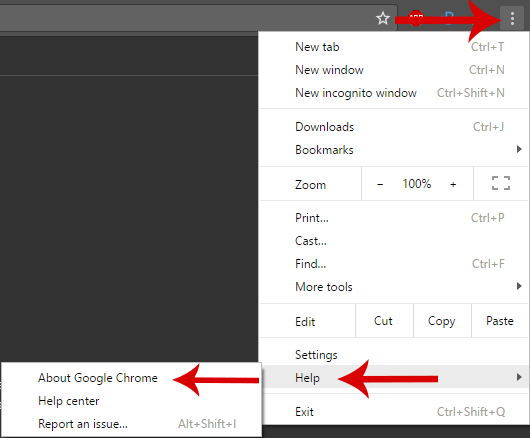The width and height of the screenshot is (530, 438).
Task: Decrease zoom with the minus button
Action: click(x=380, y=184)
